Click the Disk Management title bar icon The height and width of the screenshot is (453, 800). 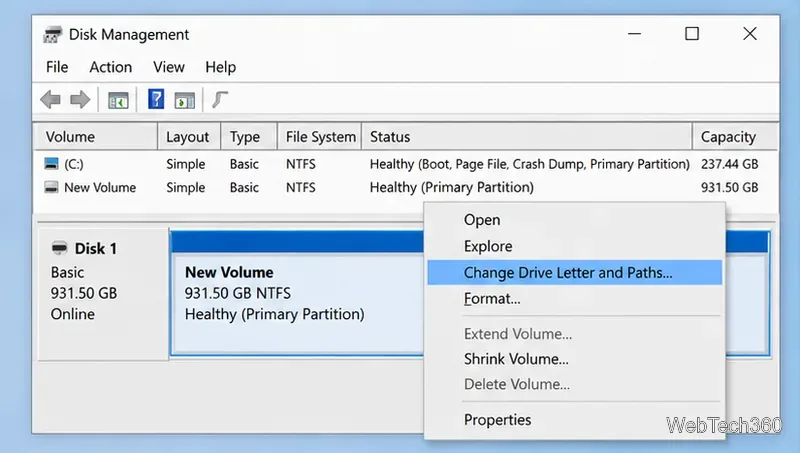tap(52, 35)
